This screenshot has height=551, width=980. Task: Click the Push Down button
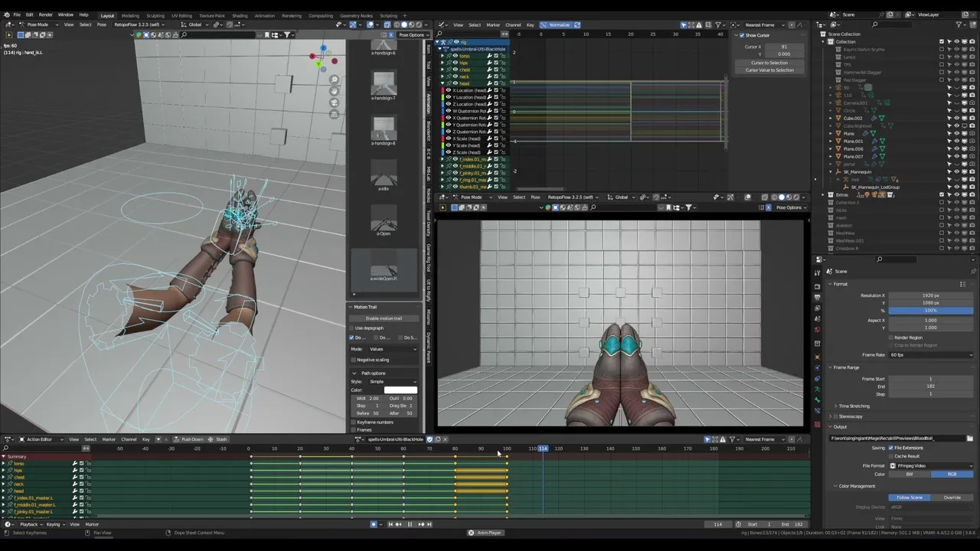tap(188, 439)
